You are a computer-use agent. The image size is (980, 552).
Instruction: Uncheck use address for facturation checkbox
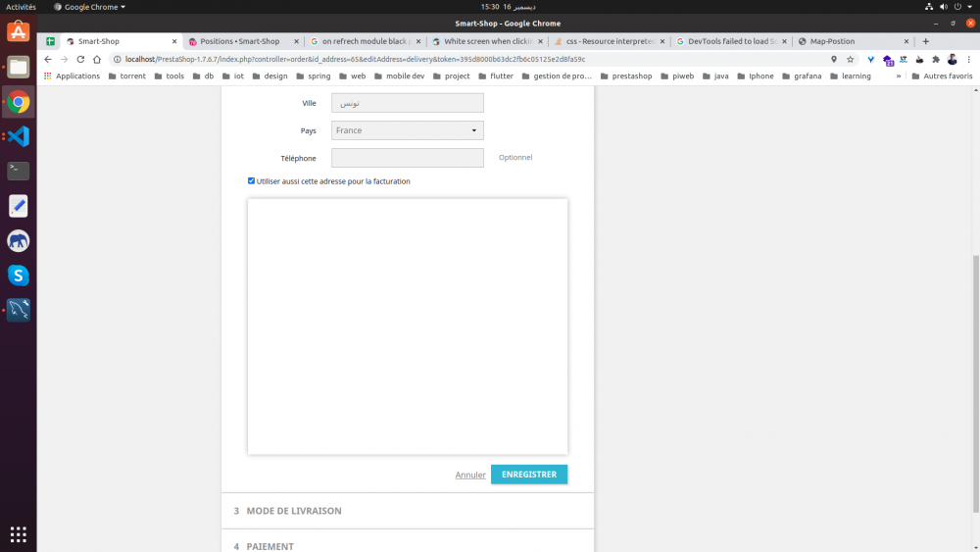[251, 180]
